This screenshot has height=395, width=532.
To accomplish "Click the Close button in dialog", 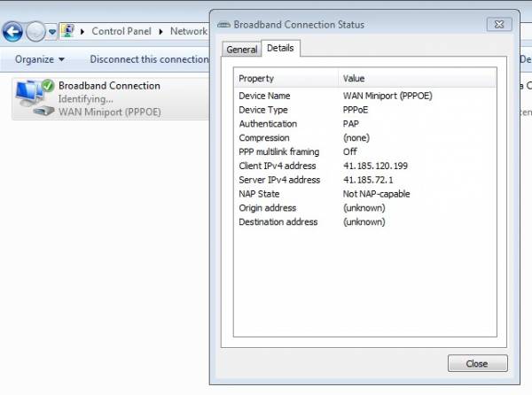I will (x=477, y=363).
